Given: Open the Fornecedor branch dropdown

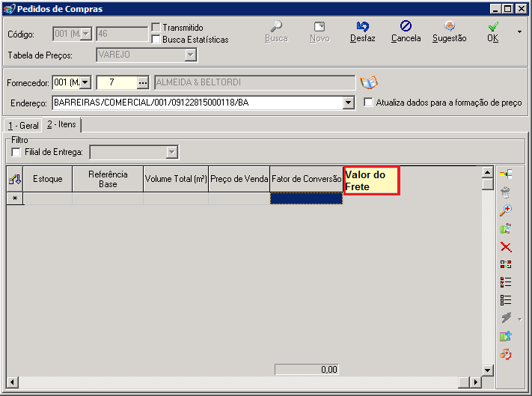Looking at the screenshot, I should coord(85,82).
